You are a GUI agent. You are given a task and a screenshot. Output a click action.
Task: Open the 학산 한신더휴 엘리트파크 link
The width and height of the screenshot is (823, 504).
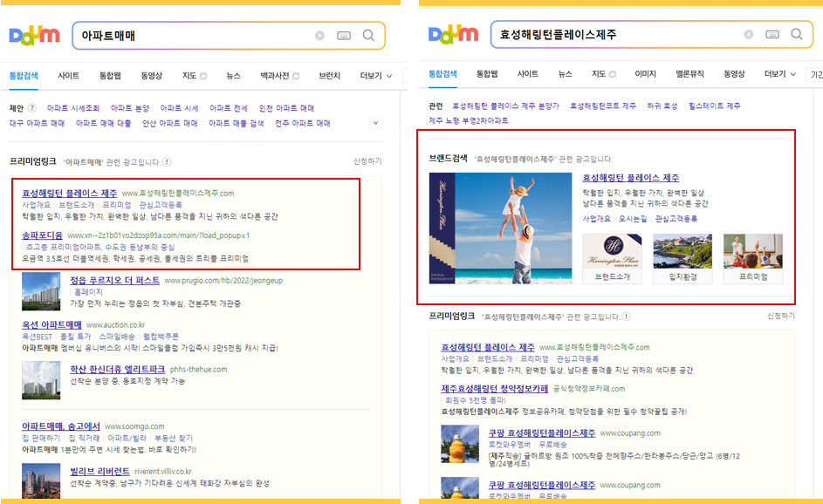point(118,369)
